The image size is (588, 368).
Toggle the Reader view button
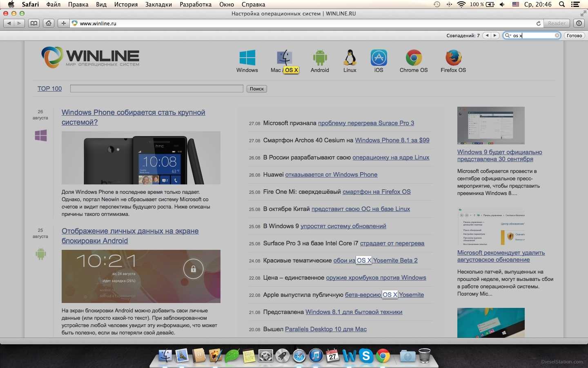557,23
